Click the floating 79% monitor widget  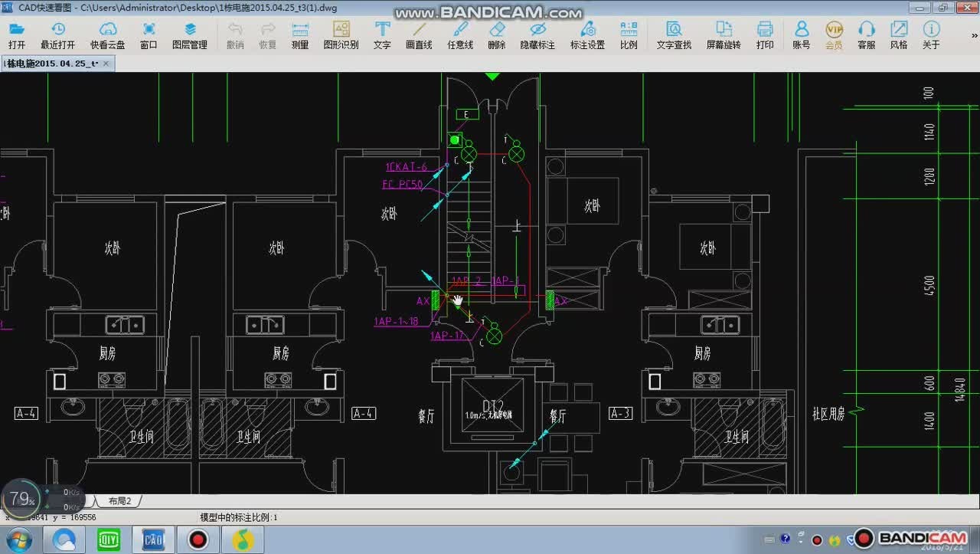22,500
